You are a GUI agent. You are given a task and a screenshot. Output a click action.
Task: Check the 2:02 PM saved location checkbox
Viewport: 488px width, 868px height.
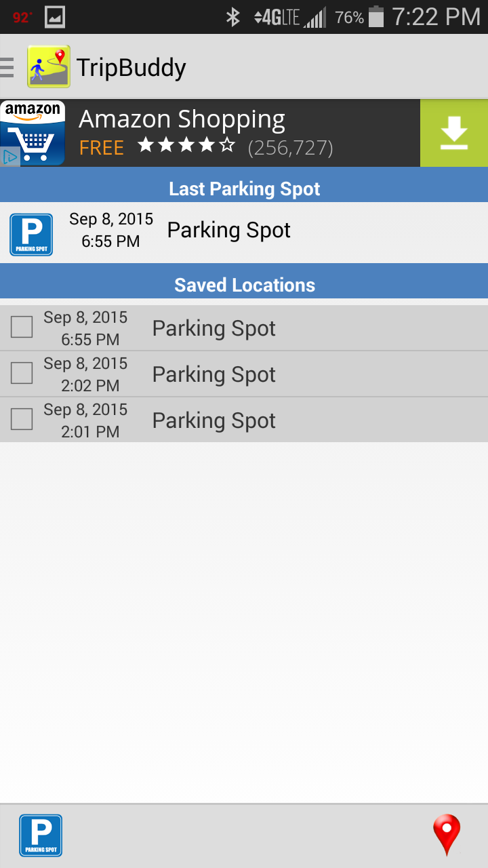(x=22, y=374)
